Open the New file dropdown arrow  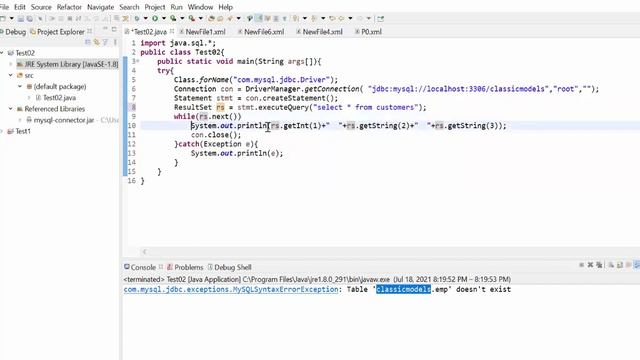point(11,18)
